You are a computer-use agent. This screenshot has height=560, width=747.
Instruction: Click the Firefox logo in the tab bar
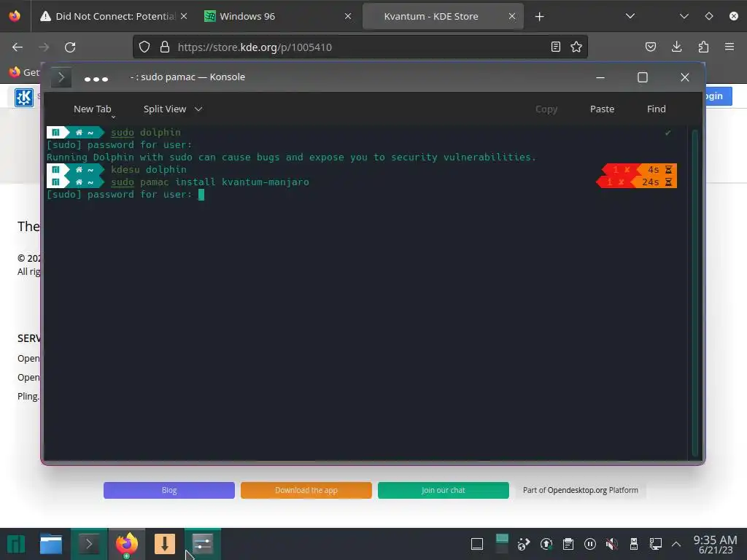pos(15,16)
